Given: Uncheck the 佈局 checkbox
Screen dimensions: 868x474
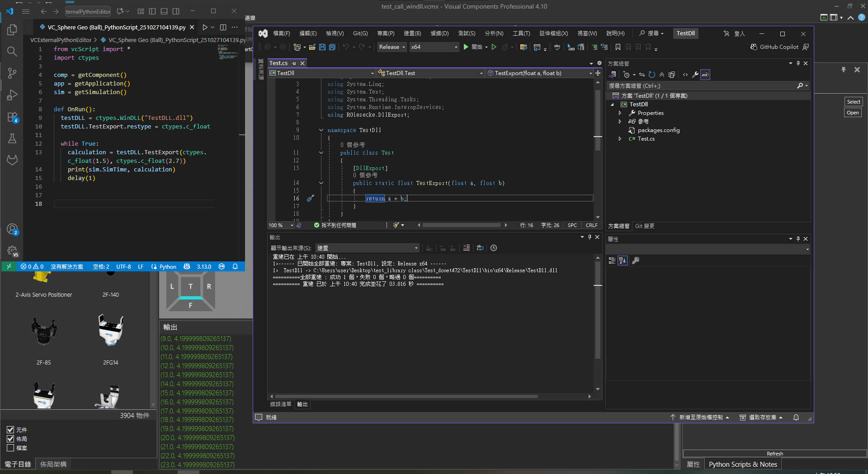Looking at the screenshot, I should coord(10,439).
